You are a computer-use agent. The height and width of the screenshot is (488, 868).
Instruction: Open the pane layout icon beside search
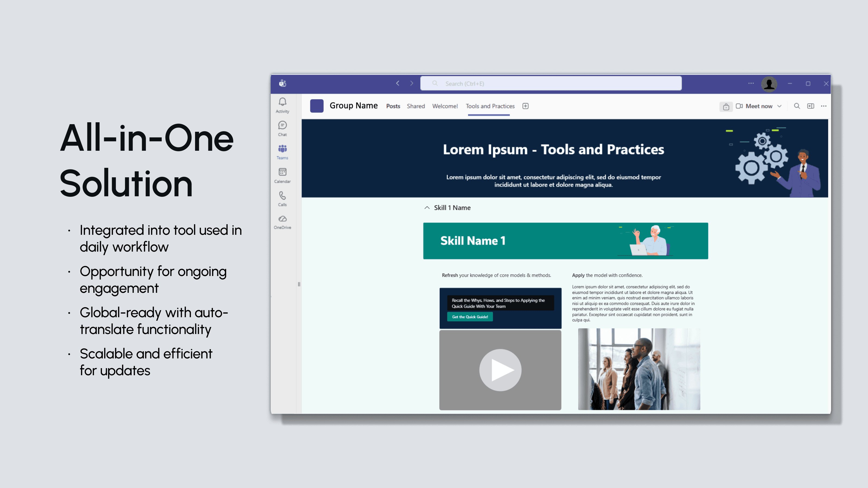coord(810,106)
